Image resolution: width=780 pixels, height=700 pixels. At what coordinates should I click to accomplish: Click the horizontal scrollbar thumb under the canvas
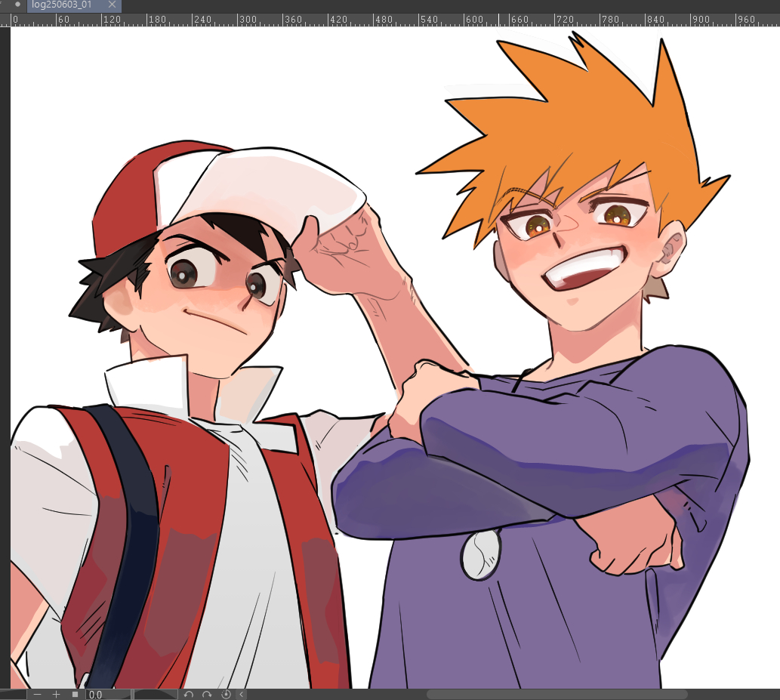[556, 694]
